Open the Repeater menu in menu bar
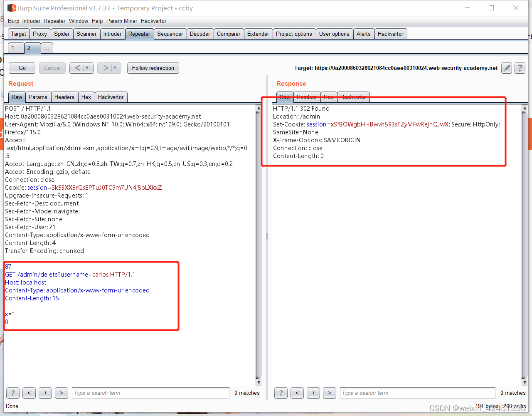532x416 pixels. click(54, 21)
